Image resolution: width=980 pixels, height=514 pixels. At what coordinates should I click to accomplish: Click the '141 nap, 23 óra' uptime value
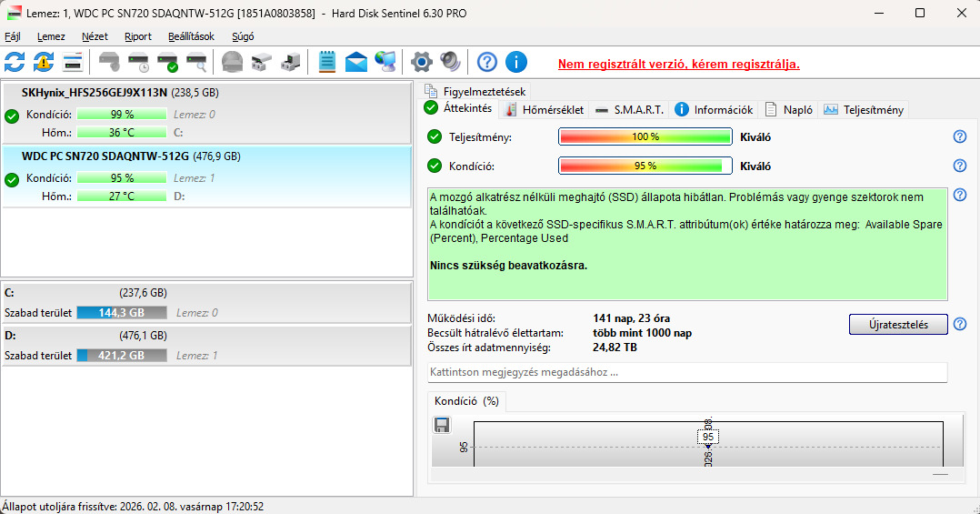pyautogui.click(x=631, y=318)
